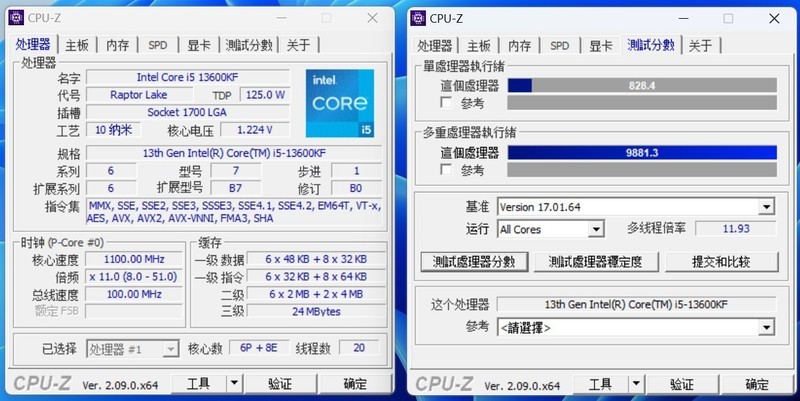Click the multi-thread ratio value 11.93
Viewport: 800px width, 401px height.
pyautogui.click(x=736, y=229)
